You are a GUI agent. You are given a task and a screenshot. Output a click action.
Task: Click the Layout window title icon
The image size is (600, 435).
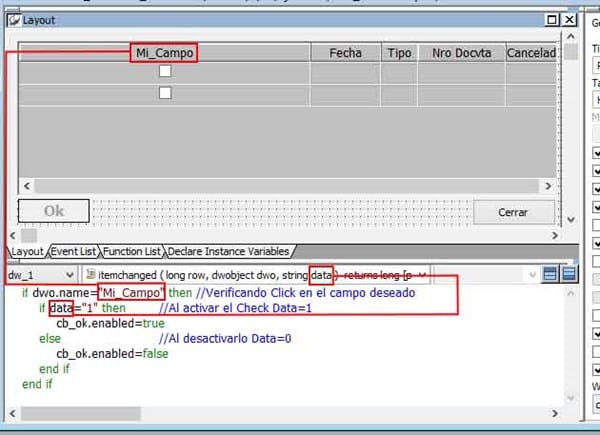[x=14, y=20]
